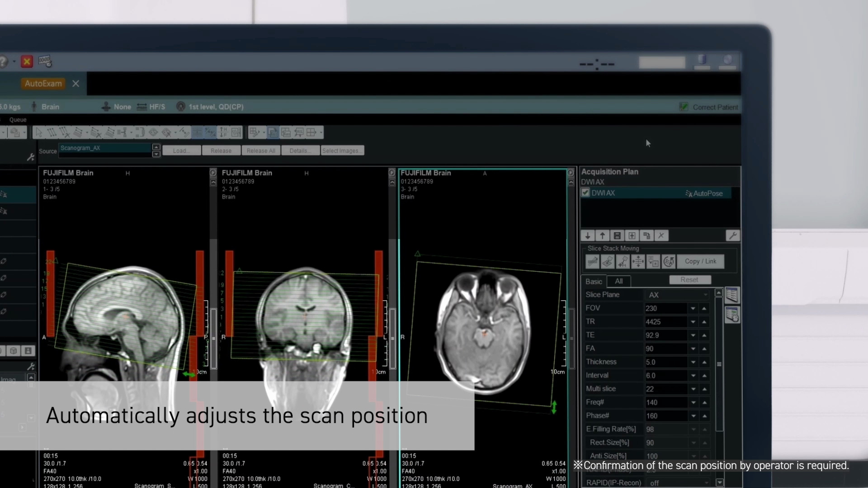
Task: Click the down-arrow icon in the Acquisition Plan toolbar
Action: point(588,235)
